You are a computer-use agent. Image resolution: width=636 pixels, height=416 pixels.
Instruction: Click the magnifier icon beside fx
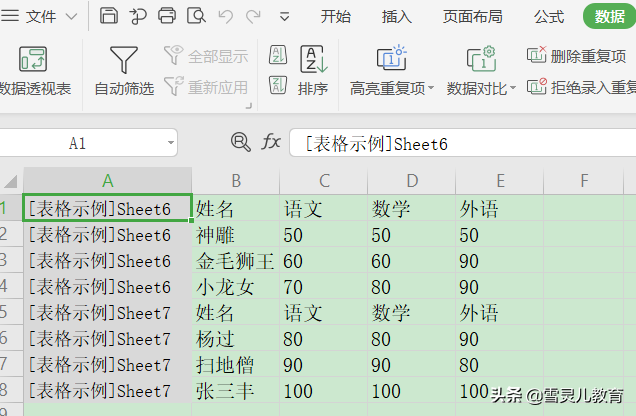click(241, 142)
